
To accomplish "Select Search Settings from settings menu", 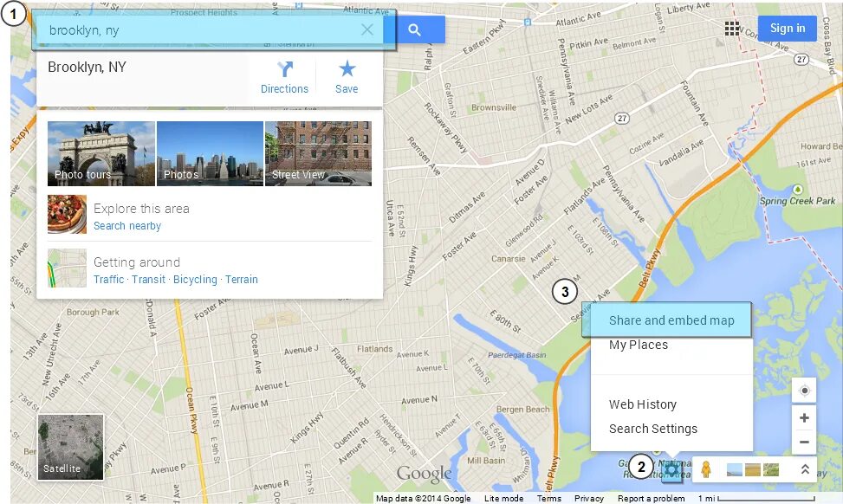I will click(652, 429).
